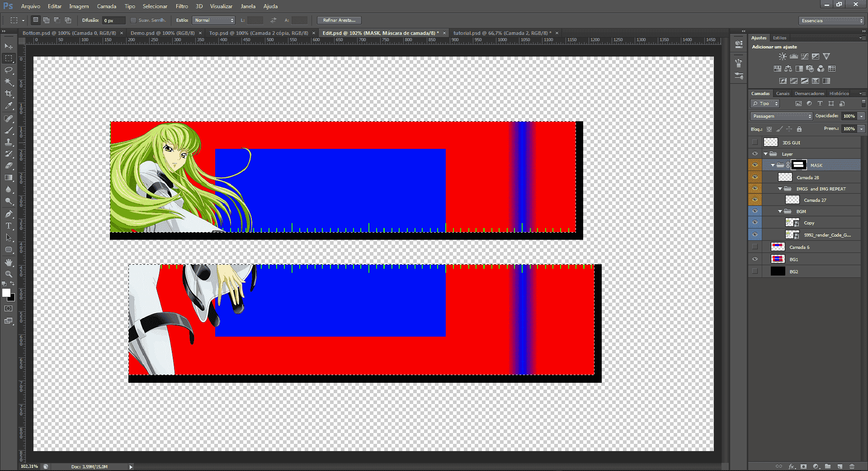
Task: Open the Filtro menu
Action: [x=182, y=6]
